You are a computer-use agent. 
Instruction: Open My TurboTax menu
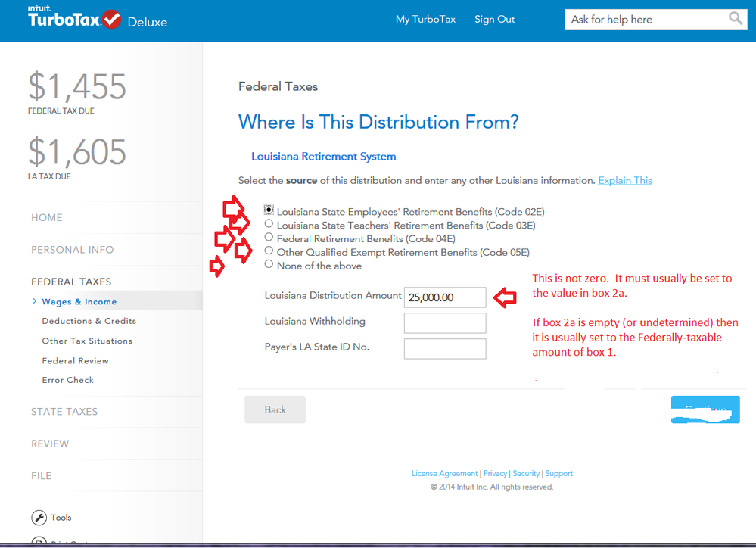[425, 19]
